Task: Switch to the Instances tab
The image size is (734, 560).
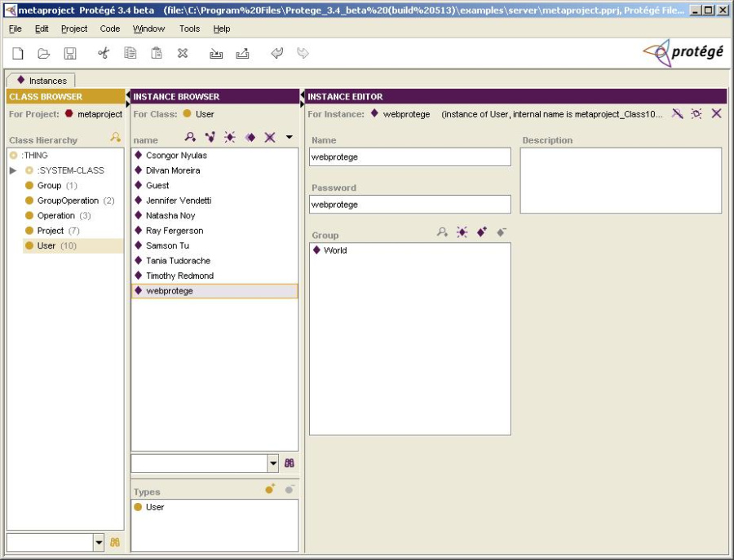Action: (42, 81)
